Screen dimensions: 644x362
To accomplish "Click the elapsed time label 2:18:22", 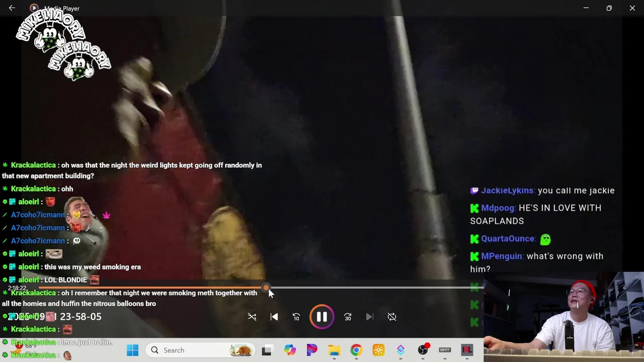I will [x=17, y=288].
